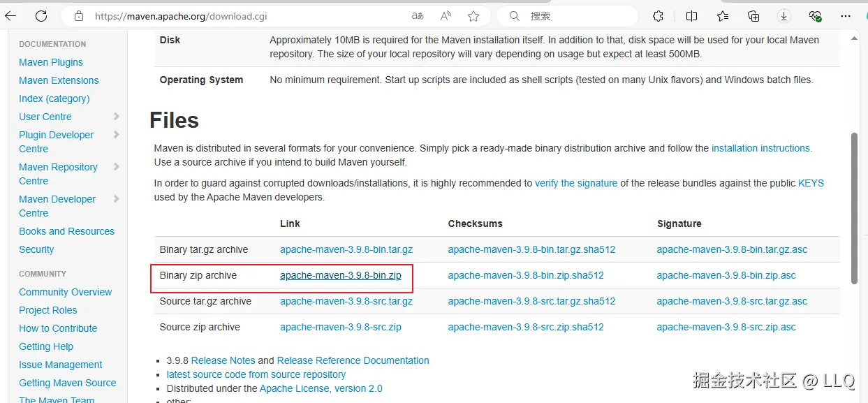Open 3.9.8 Release Notes link
868x403 pixels.
tap(223, 360)
